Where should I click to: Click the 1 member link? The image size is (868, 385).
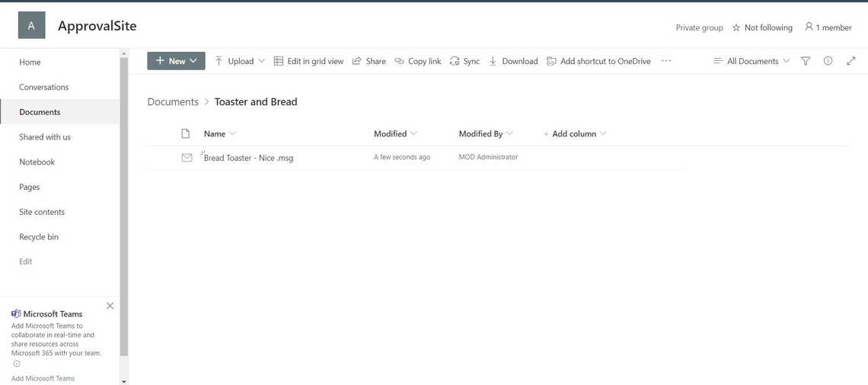point(828,27)
